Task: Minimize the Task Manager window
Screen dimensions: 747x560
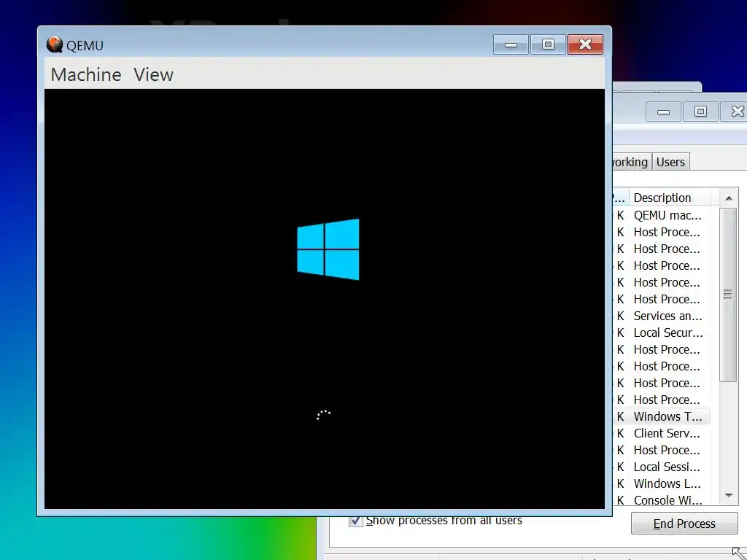Action: (663, 112)
